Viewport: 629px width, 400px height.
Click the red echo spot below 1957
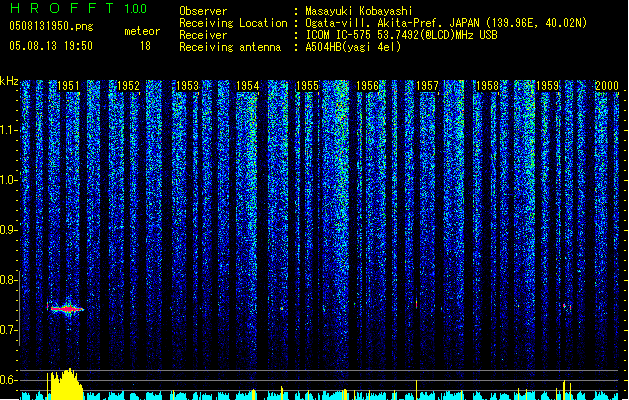416,305
